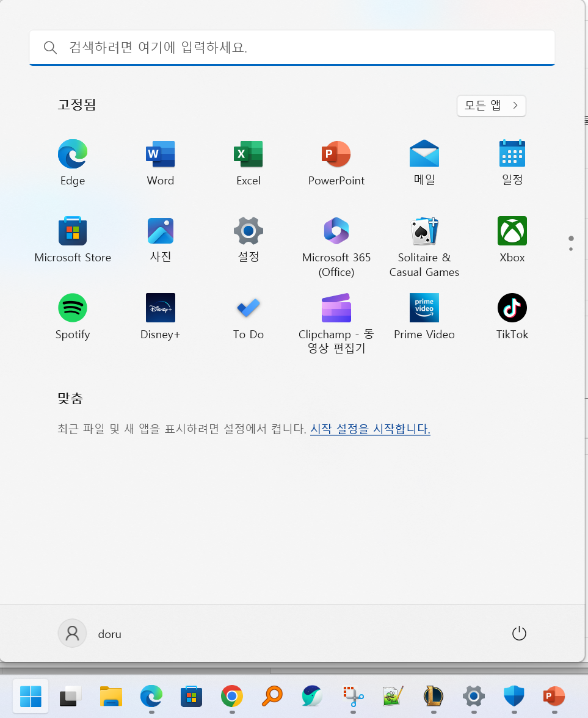This screenshot has width=588, height=718.
Task: Switch to PowerPoint on the taskbar
Action: pyautogui.click(x=554, y=697)
